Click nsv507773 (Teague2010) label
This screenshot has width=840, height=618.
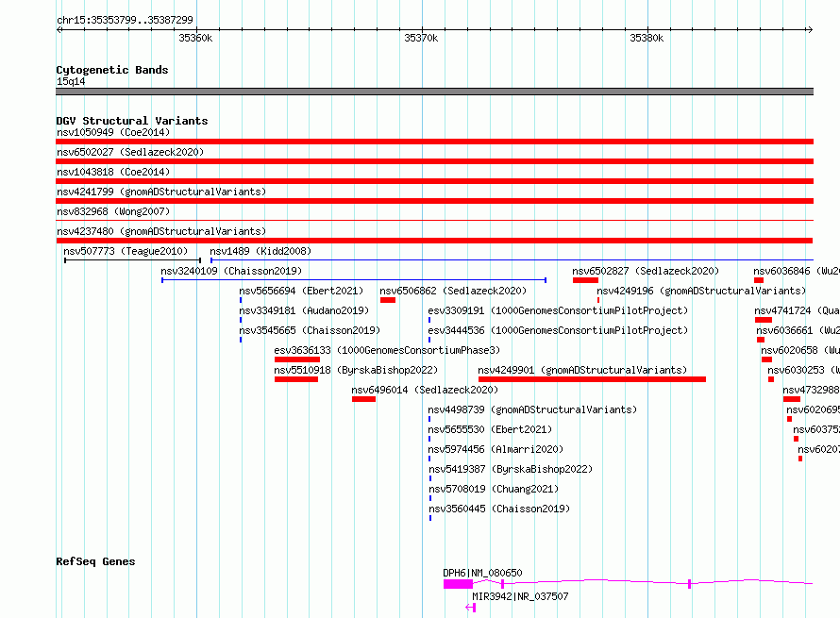tap(126, 251)
